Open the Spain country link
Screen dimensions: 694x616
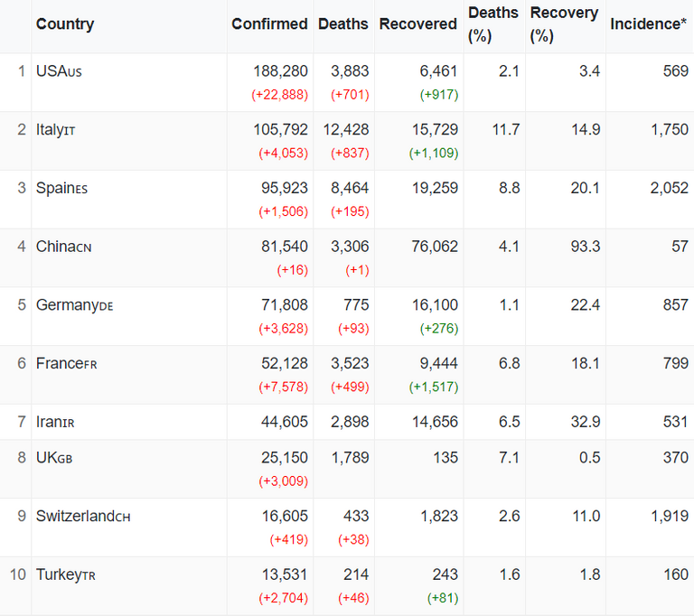point(61,188)
